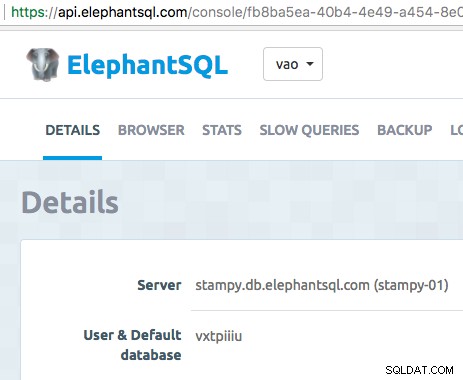Open the partially visible LOG tab
463x380 pixels.
click(x=456, y=130)
